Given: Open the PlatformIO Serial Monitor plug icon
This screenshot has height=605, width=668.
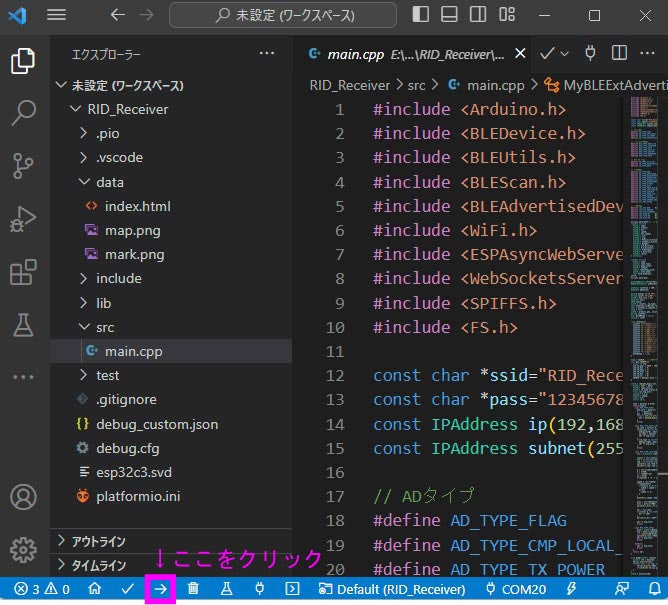Looking at the screenshot, I should pyautogui.click(x=259, y=589).
